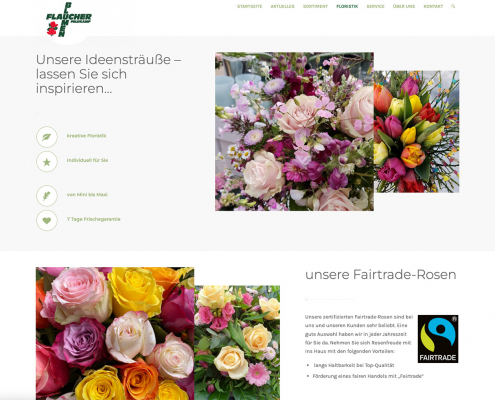Click the heart icon beside 7 Tage Frischegarantie
The image size is (495, 400).
pyautogui.click(x=47, y=220)
